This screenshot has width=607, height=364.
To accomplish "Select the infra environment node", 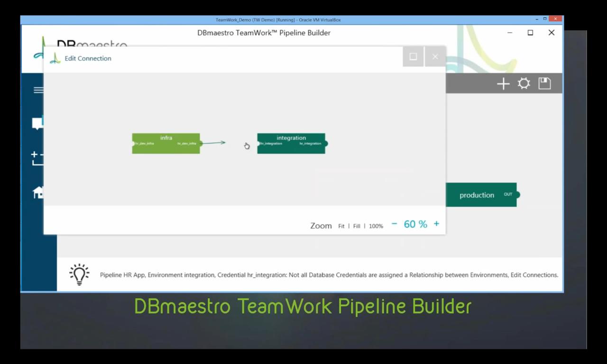I will coord(166,143).
